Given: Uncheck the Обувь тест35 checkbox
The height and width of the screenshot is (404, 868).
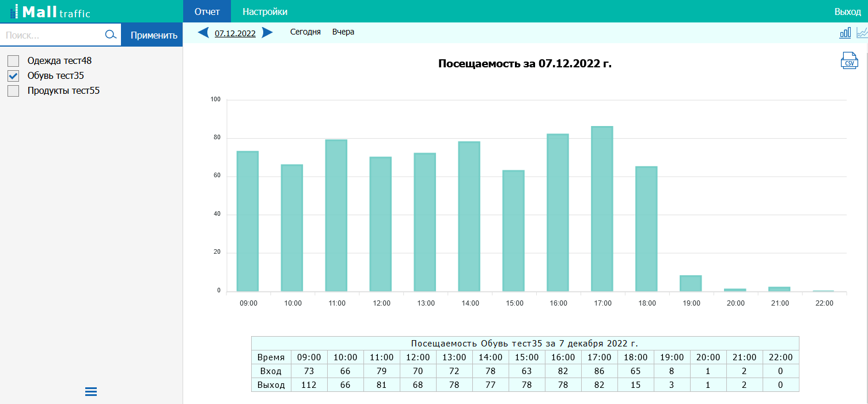Looking at the screenshot, I should coord(13,76).
